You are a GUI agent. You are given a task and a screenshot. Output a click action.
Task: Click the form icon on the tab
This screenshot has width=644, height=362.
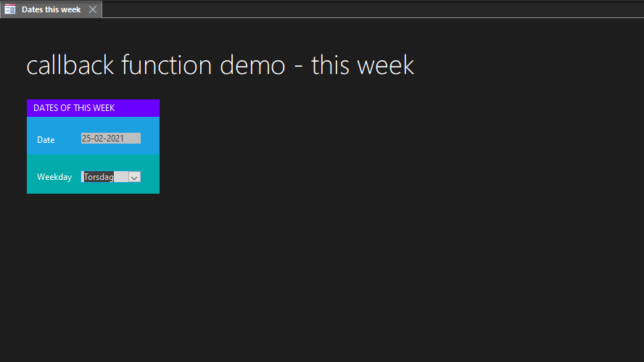[x=10, y=9]
